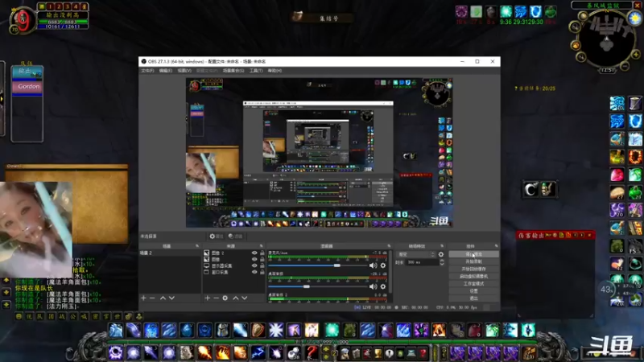Move source up with sources panel arrow
The height and width of the screenshot is (362, 644).
(235, 298)
